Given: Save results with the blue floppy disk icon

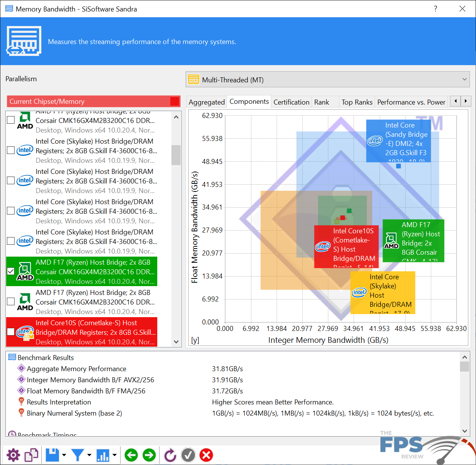Looking at the screenshot, I should click(52, 455).
